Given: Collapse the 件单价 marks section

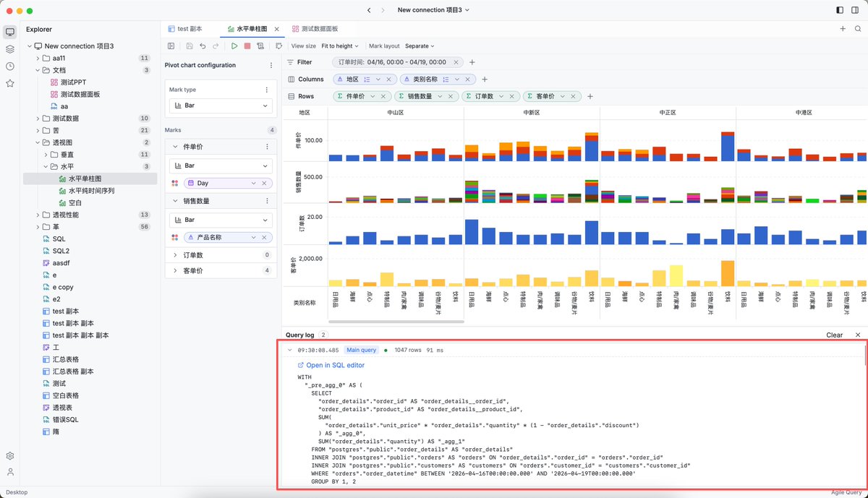Looking at the screenshot, I should point(175,147).
